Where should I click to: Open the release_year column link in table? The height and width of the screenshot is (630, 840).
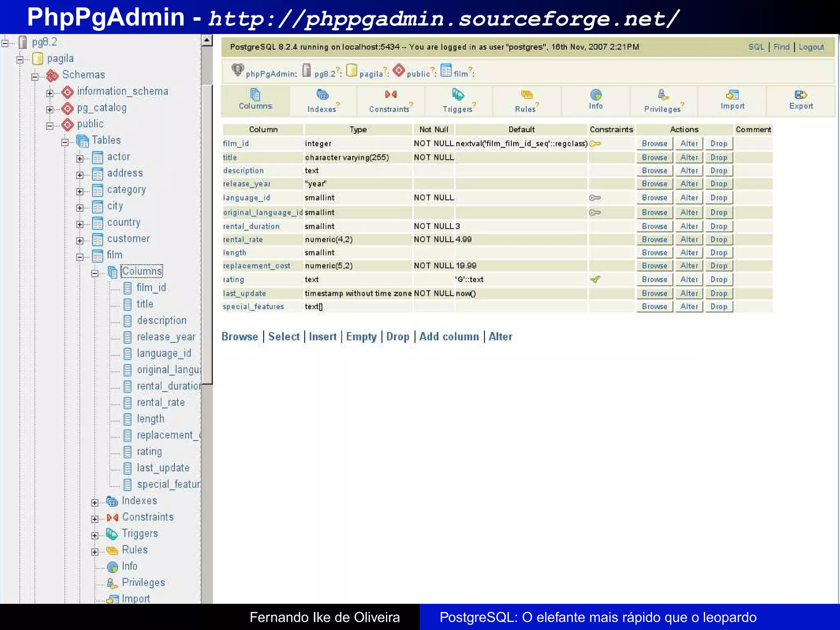click(247, 184)
